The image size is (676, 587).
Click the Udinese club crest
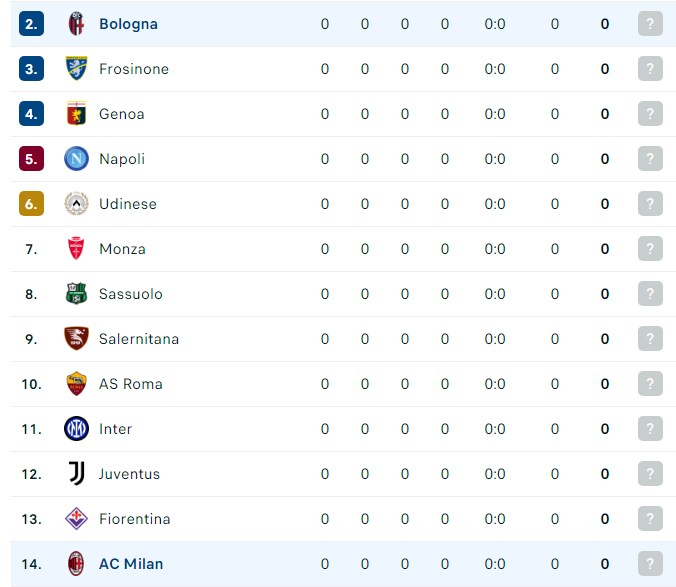pos(76,203)
